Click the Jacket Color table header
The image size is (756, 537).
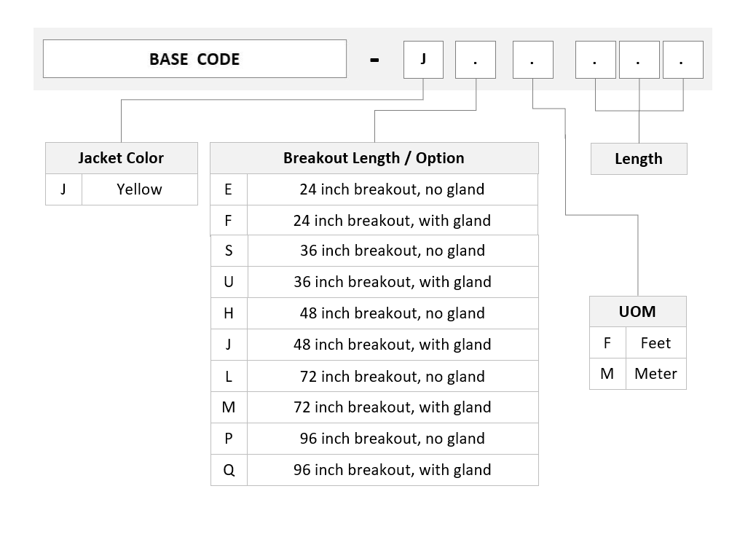tap(122, 158)
